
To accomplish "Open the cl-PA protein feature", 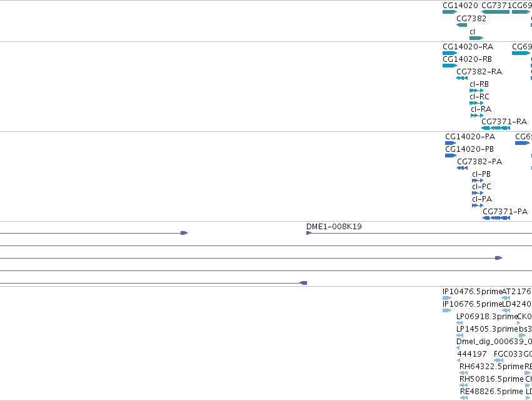I will pyautogui.click(x=478, y=205).
